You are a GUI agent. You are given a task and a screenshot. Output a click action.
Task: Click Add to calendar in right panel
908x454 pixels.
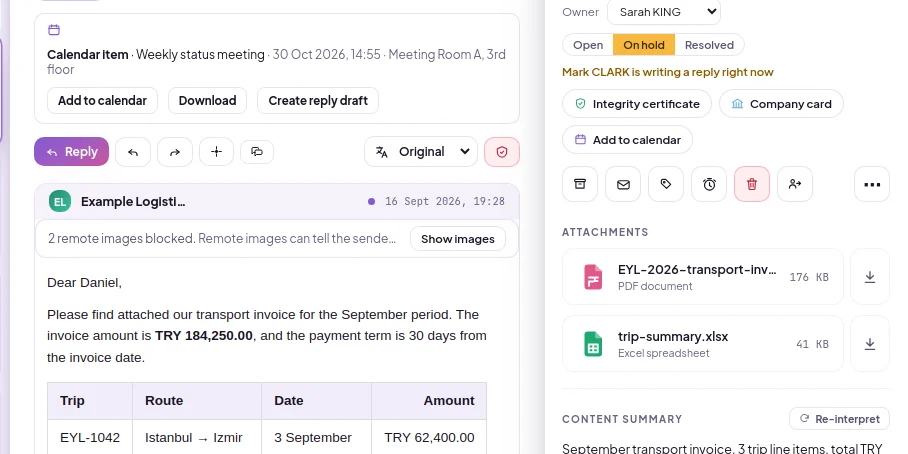(x=627, y=140)
